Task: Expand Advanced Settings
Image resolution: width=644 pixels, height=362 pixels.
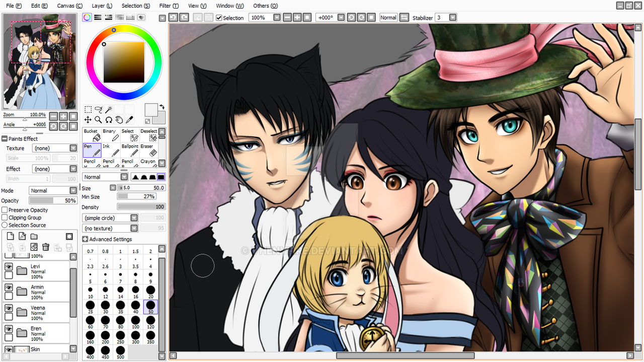Action: pyautogui.click(x=85, y=239)
